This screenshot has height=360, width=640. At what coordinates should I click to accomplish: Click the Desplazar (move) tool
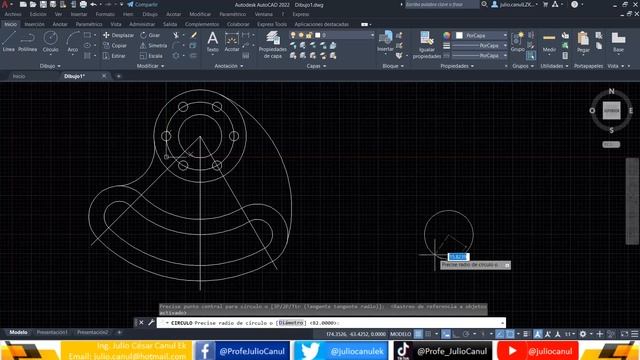coord(118,35)
